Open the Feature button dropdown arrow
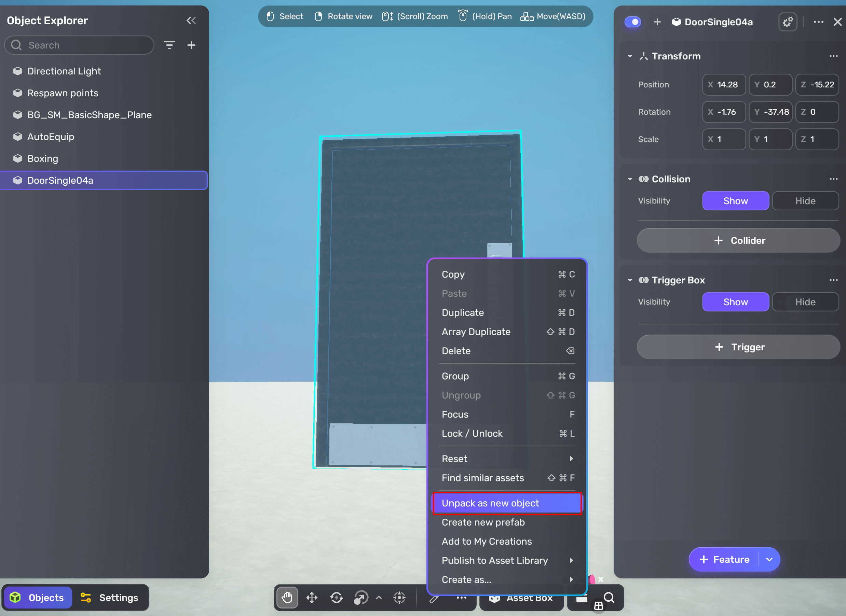 click(769, 559)
